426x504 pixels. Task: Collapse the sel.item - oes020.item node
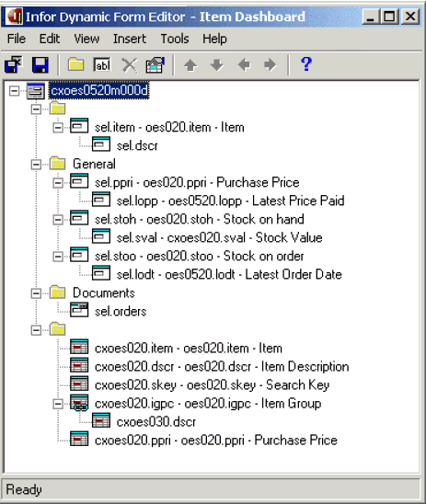[x=58, y=128]
